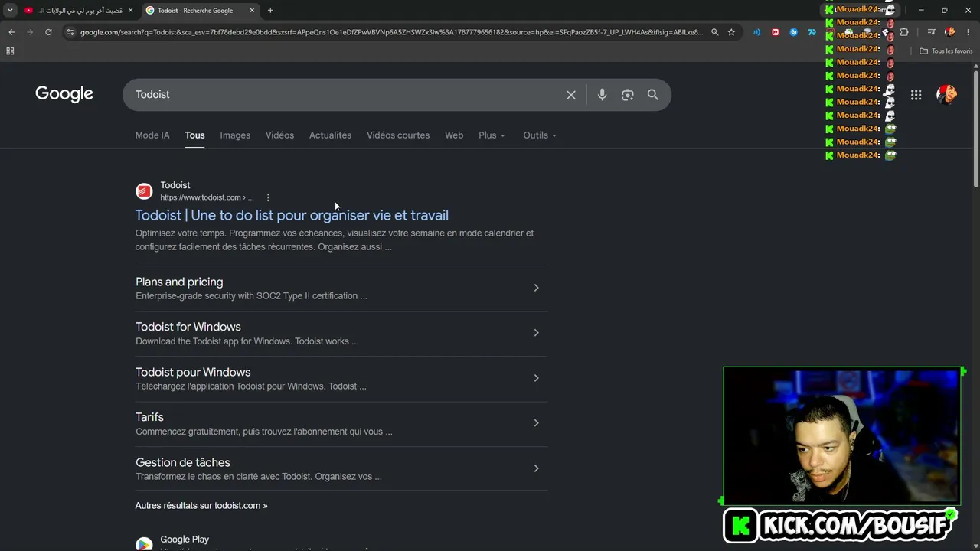Open the Chrome three-dot menu
The image size is (980, 551).
pyautogui.click(x=969, y=32)
